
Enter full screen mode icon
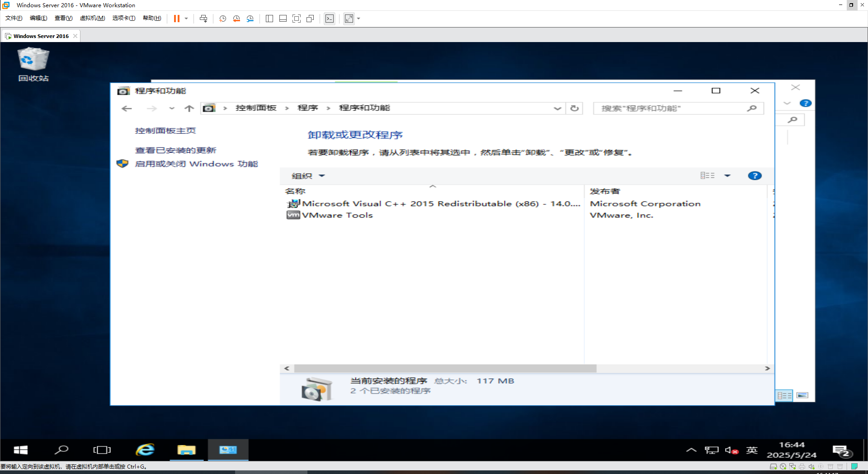[x=297, y=19]
